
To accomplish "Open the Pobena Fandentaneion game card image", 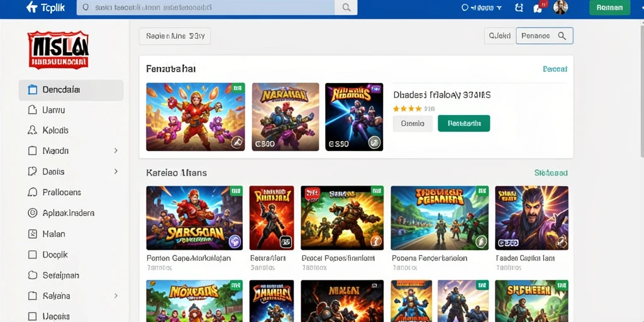I will tap(440, 218).
